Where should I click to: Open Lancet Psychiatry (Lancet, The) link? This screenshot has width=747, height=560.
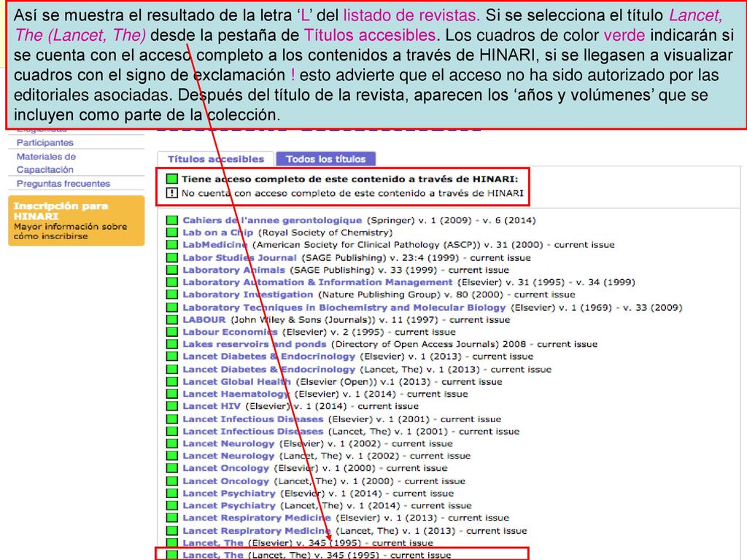pos(228,506)
